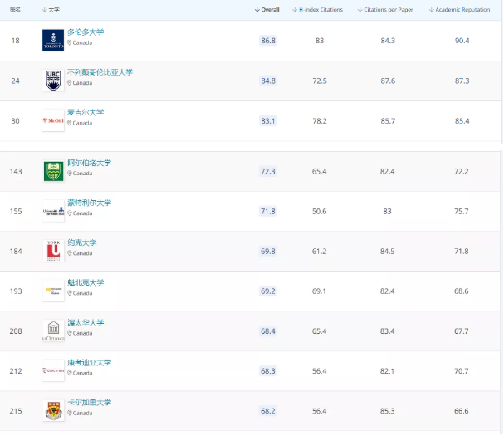Open the 不列颠哥伦比亚大学 link
Viewport: 504px width, 436px height.
[x=100, y=72]
